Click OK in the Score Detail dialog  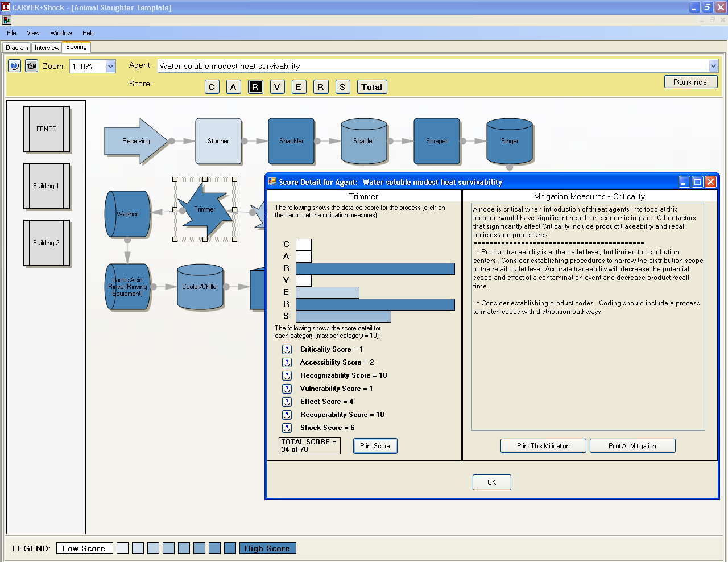point(492,482)
